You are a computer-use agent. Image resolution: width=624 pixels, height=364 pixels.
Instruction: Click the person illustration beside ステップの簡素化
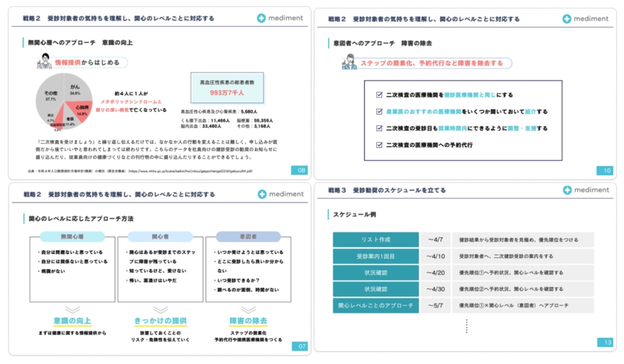pos(350,63)
